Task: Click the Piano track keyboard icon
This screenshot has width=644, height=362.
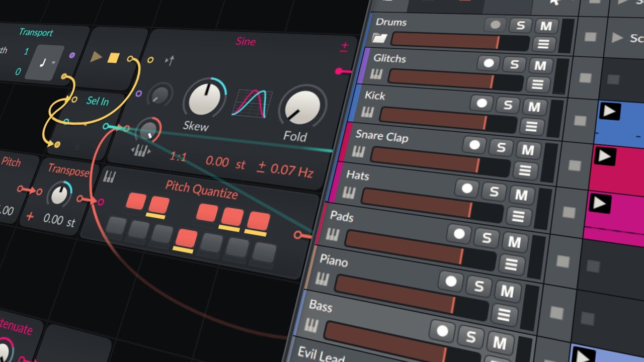Action: (322, 279)
